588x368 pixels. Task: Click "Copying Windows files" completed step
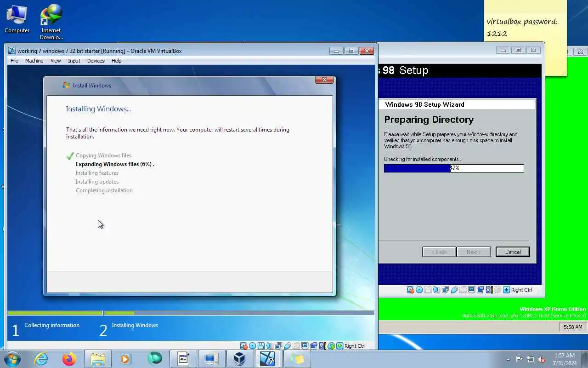pos(103,155)
